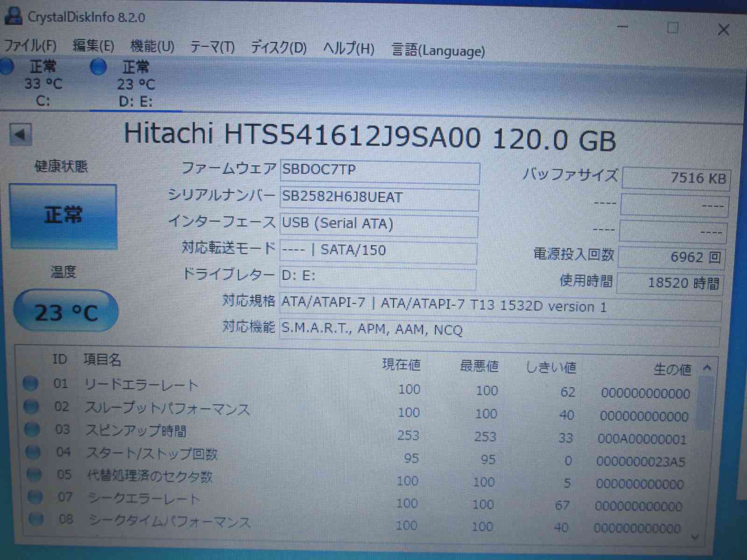Click the 最悪値 column header

click(479, 366)
